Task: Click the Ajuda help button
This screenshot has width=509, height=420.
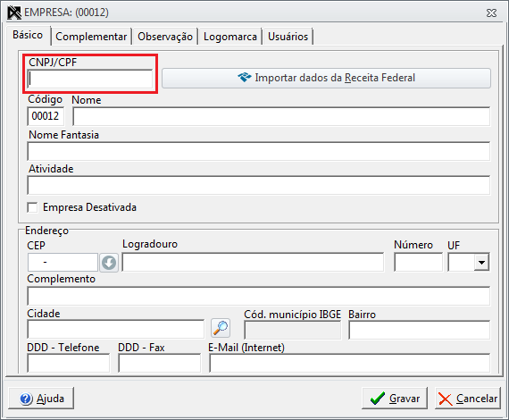Action: click(41, 398)
